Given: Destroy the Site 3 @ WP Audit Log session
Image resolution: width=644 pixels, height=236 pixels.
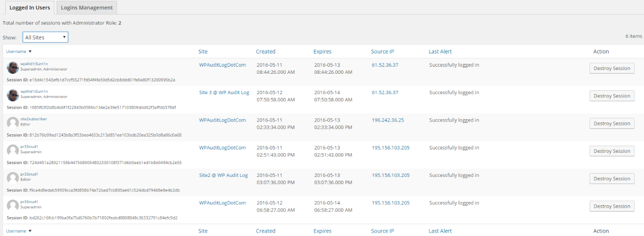Looking at the screenshot, I should [x=611, y=96].
